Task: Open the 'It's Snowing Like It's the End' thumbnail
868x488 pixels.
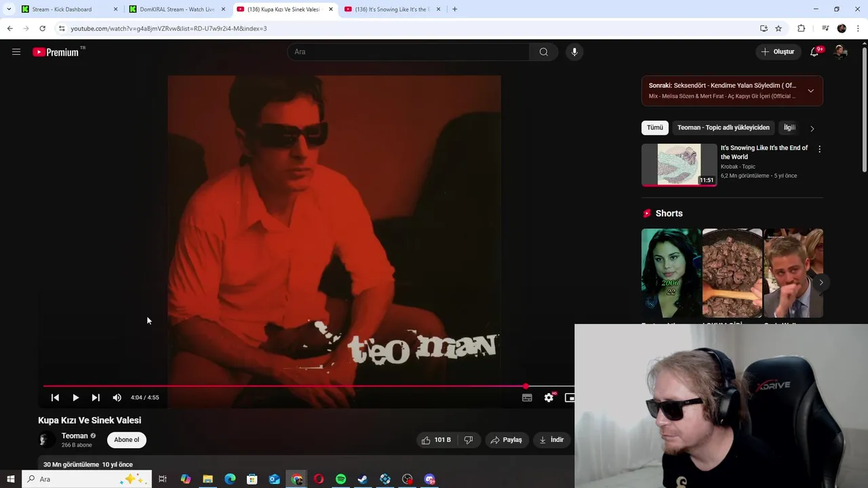Action: (679, 164)
